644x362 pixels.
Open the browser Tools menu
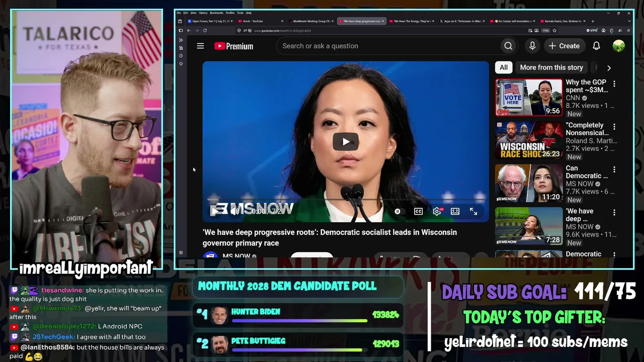coord(240,13)
